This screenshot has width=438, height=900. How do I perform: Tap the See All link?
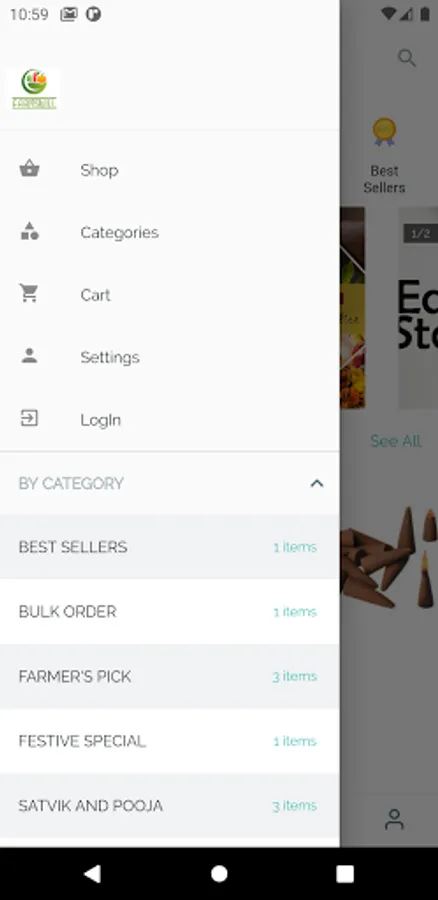pyautogui.click(x=396, y=441)
